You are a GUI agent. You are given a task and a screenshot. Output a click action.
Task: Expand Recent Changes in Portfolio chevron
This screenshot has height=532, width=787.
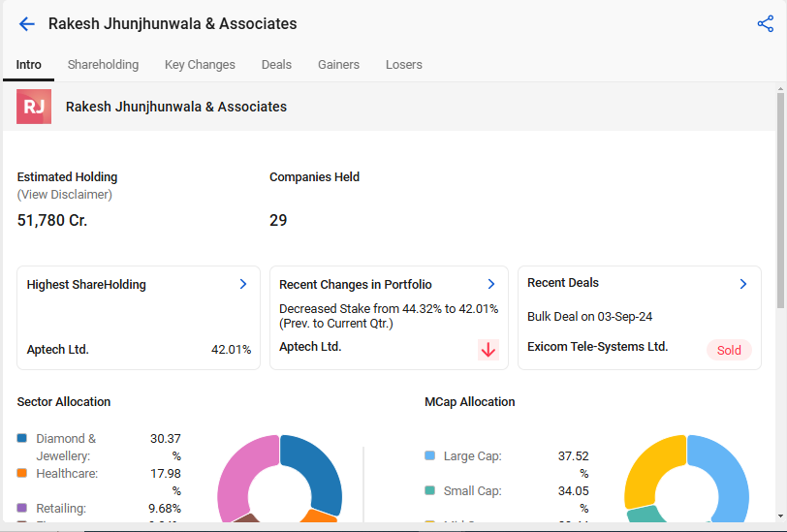click(x=491, y=284)
